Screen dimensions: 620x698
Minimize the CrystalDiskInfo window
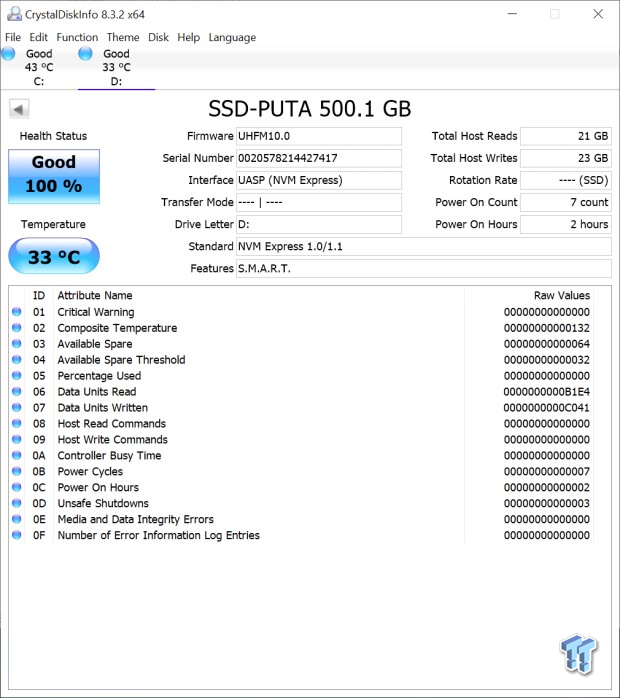pyautogui.click(x=512, y=14)
